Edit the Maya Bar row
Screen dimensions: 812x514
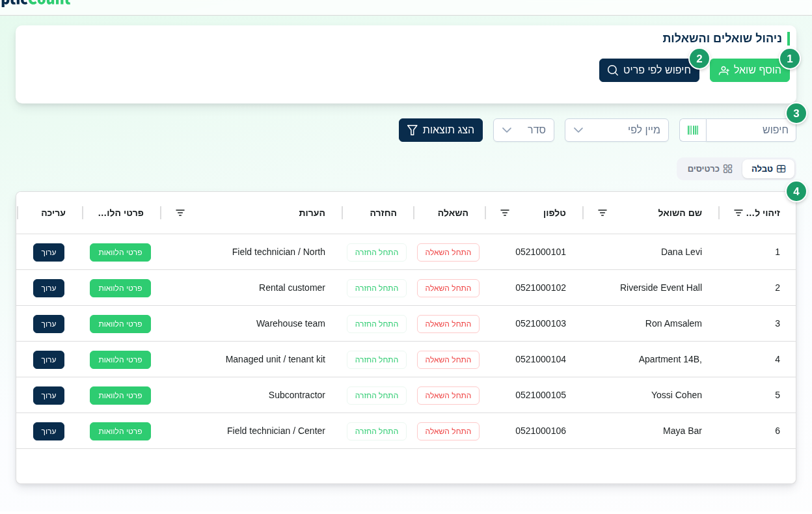coord(49,431)
